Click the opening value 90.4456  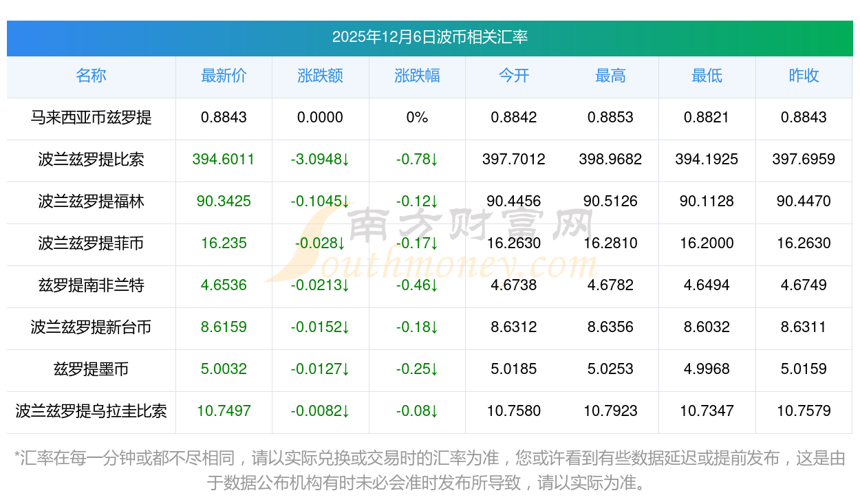(x=514, y=201)
